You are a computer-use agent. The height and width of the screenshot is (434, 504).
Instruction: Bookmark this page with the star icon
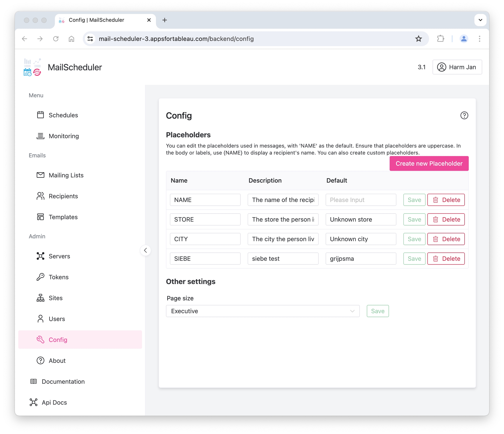[x=418, y=39]
